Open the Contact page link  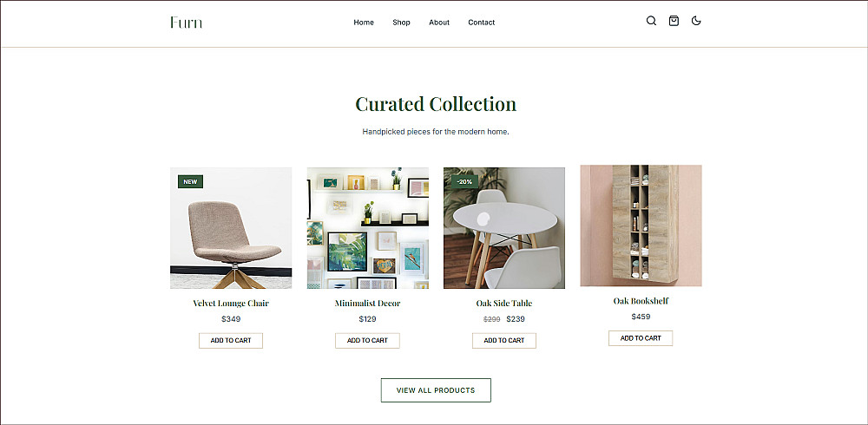[x=482, y=23]
